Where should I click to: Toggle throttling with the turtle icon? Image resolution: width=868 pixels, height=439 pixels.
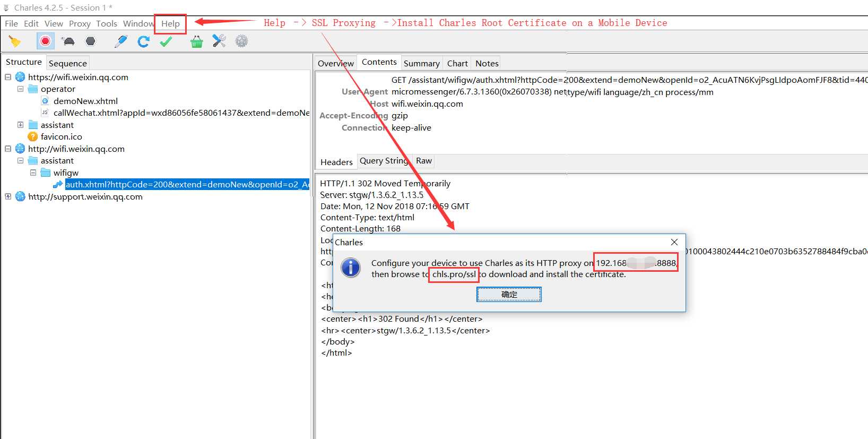coord(68,41)
